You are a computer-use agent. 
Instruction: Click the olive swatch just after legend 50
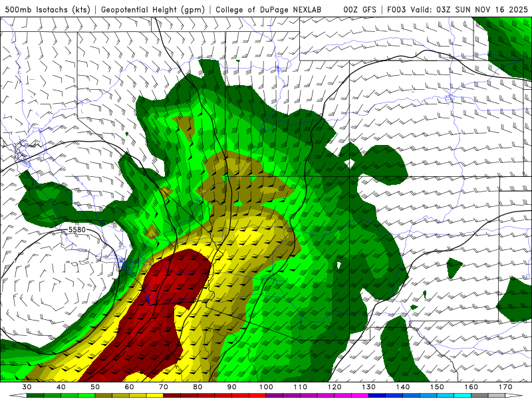tap(104, 396)
